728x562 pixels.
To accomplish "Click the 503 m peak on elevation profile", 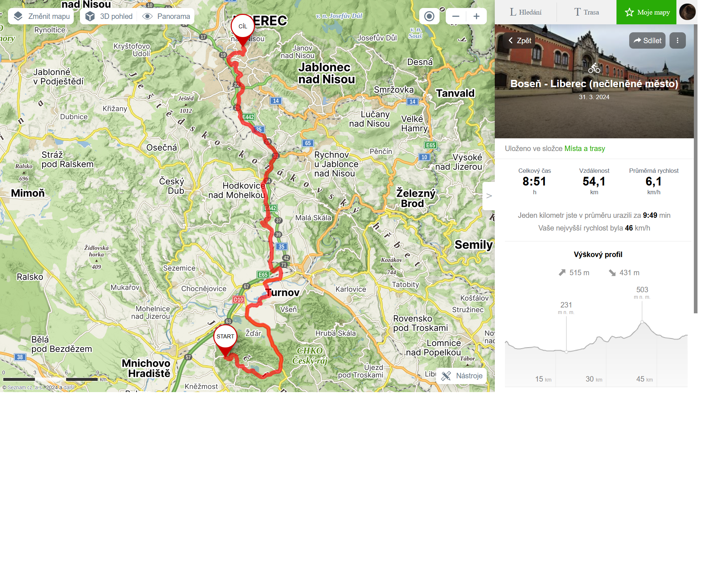I will pos(642,322).
